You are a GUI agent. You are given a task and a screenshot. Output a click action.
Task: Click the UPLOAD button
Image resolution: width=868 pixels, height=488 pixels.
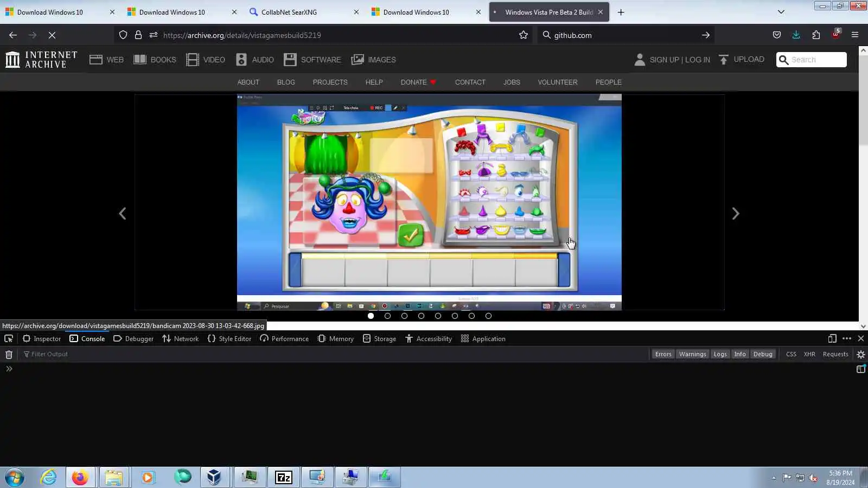[742, 60]
